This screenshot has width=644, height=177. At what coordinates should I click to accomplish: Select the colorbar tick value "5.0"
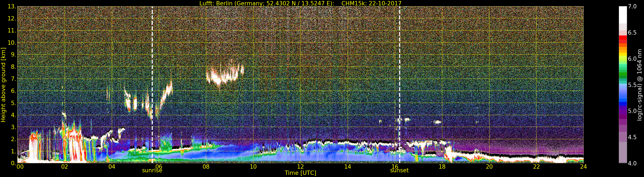click(x=632, y=111)
